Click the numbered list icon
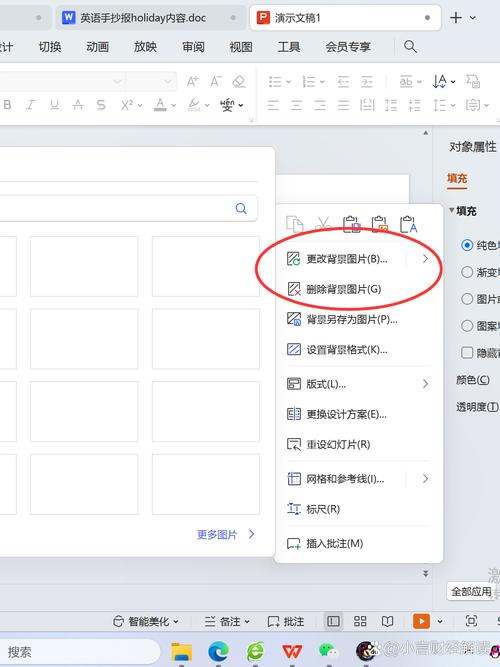Screen dimensions: 500x667 [x=309, y=81]
